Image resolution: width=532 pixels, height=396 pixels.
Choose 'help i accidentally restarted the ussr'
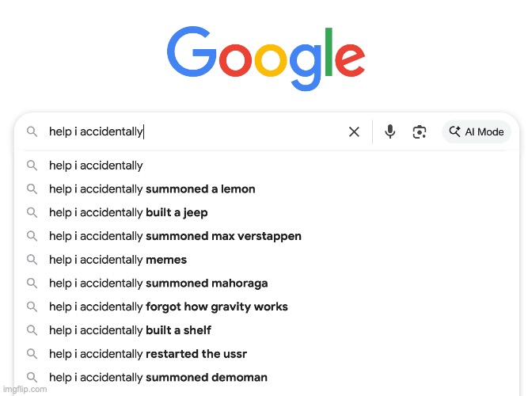pyautogui.click(x=267, y=353)
